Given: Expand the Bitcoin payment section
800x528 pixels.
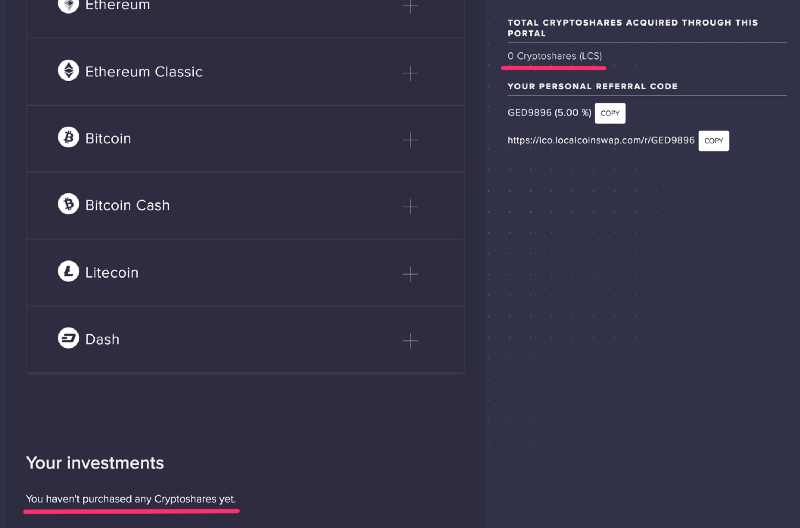Looking at the screenshot, I should coord(410,140).
